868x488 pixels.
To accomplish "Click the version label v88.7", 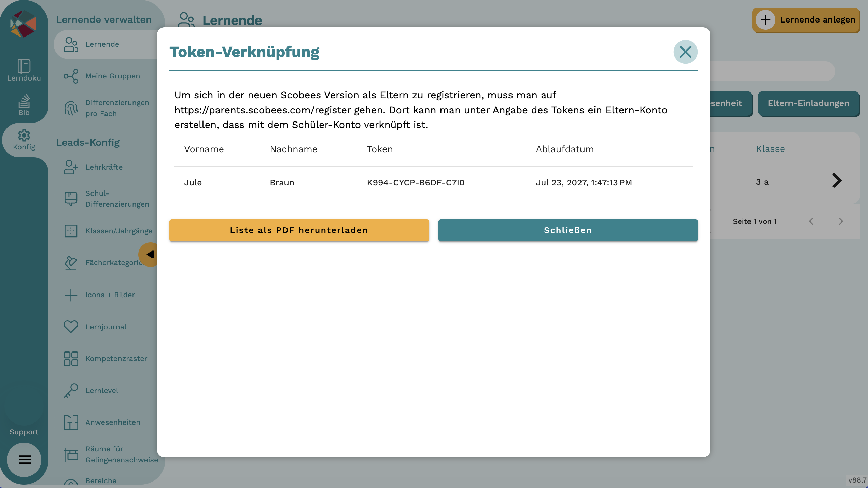I will (857, 480).
